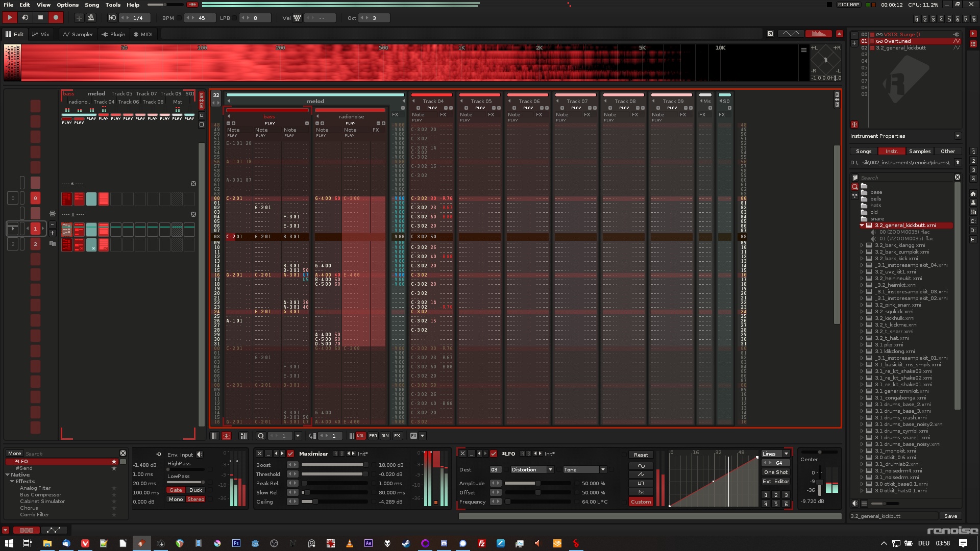Screen dimensions: 980x551
Task: Open the quantize amount dropdown arrow
Action: (298, 436)
